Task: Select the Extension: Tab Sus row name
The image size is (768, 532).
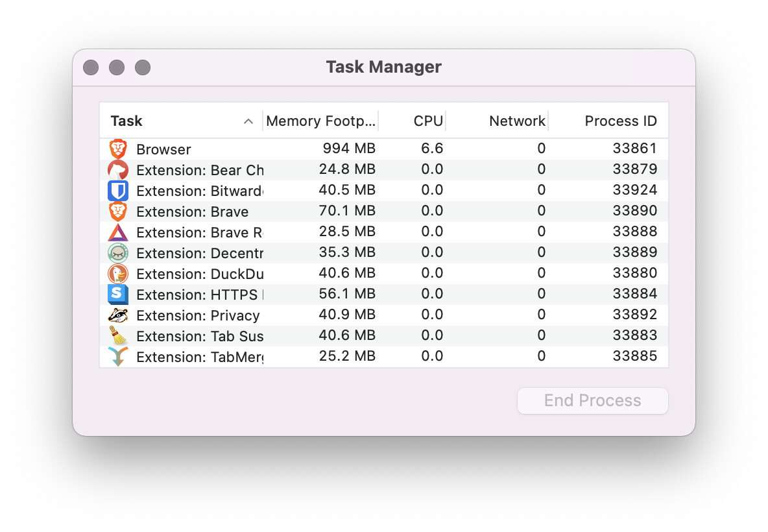Action: click(x=200, y=337)
